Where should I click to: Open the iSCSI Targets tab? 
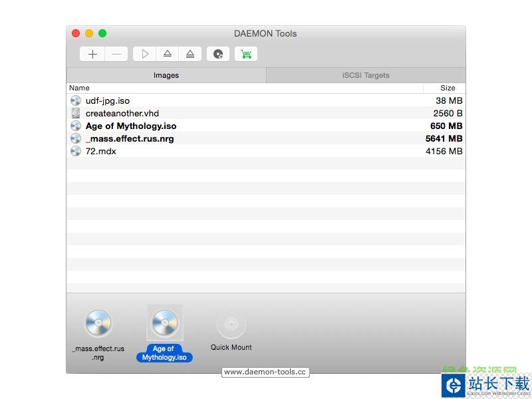tap(366, 75)
